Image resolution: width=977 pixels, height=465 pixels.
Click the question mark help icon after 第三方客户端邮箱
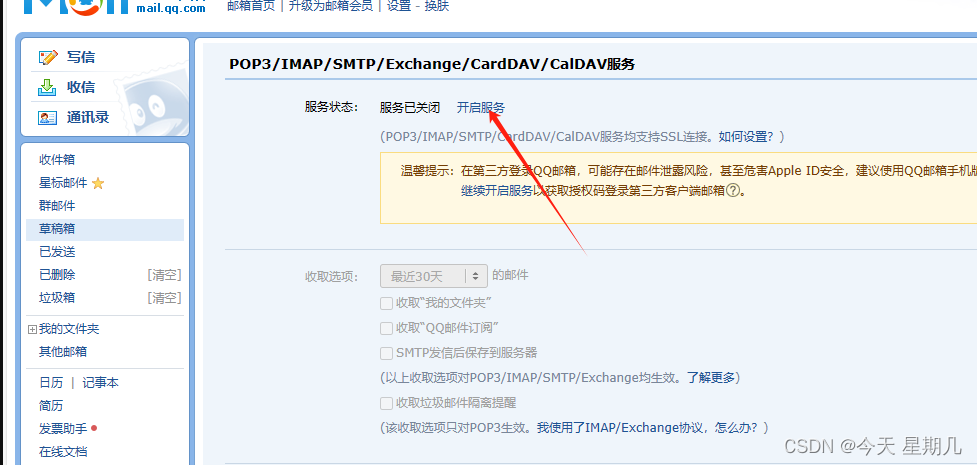click(x=733, y=191)
